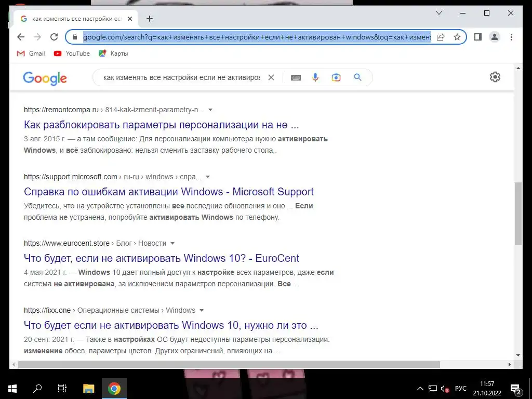
Task: Open the clock showing 11:57
Action: click(487, 389)
